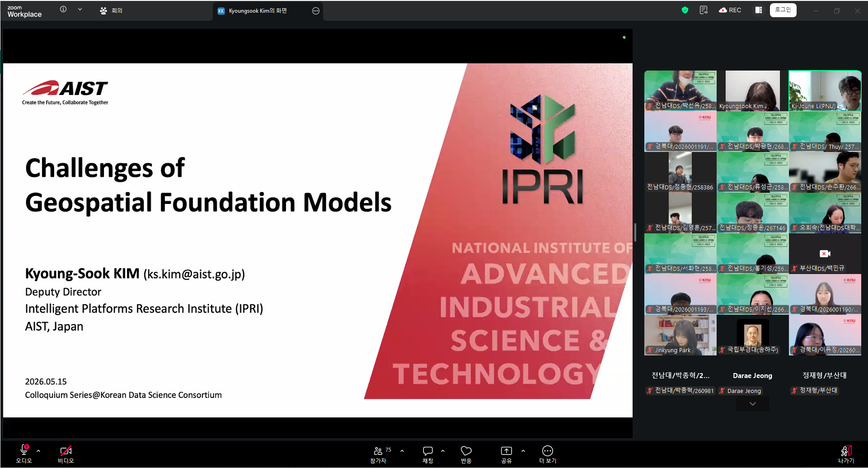Open the 더 보기 more menu

pos(548,454)
